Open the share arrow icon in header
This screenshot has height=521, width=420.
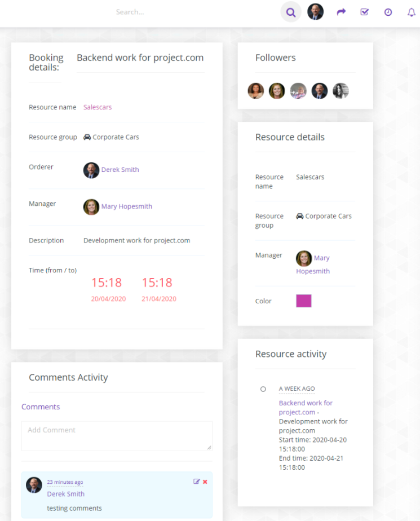341,12
